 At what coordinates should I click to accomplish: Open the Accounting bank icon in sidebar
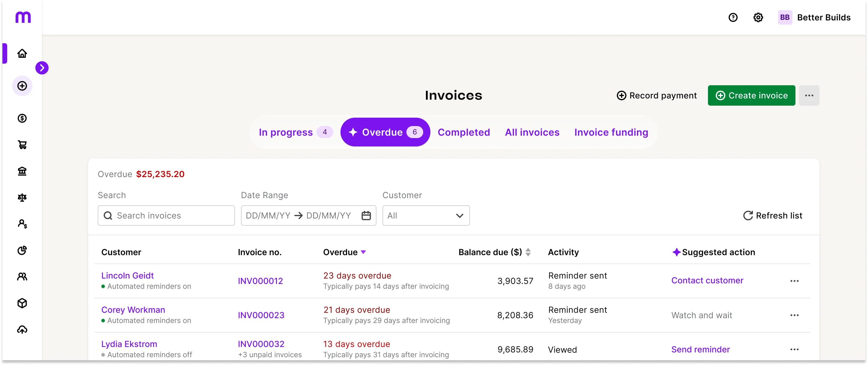click(22, 171)
